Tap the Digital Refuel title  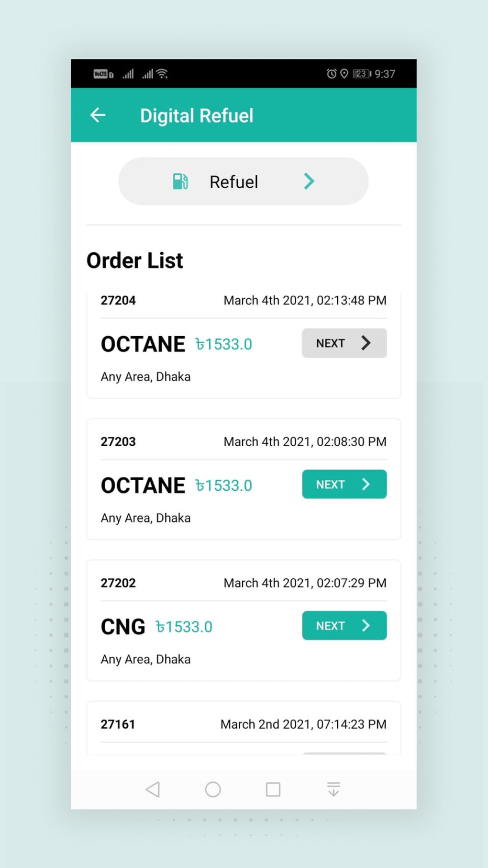(197, 116)
